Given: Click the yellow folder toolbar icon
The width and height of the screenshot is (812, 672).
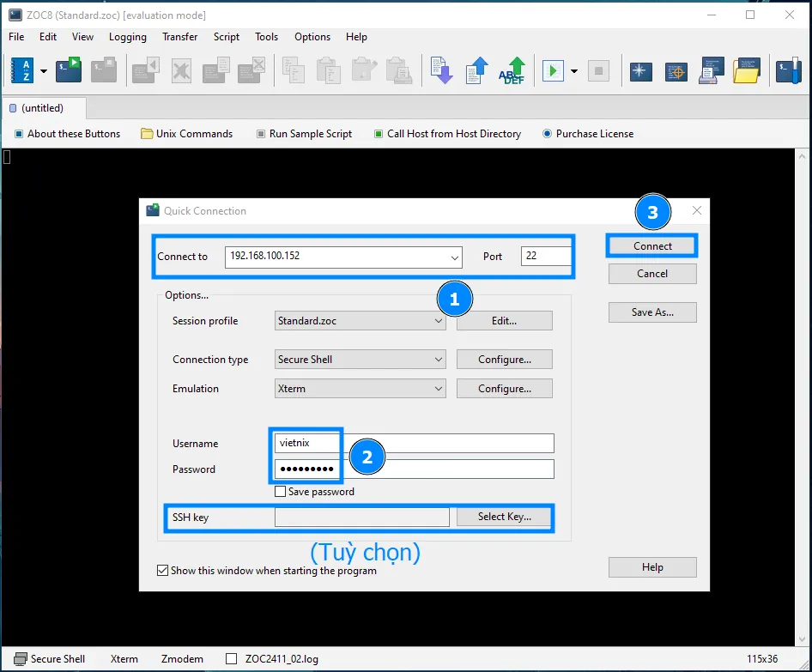Looking at the screenshot, I should tap(746, 70).
